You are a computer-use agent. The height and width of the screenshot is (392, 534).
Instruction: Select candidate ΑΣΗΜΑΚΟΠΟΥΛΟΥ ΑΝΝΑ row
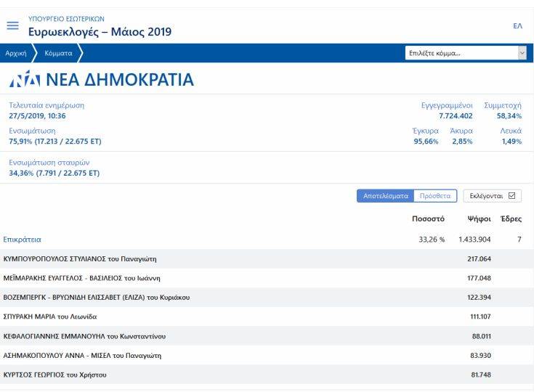click(x=82, y=355)
